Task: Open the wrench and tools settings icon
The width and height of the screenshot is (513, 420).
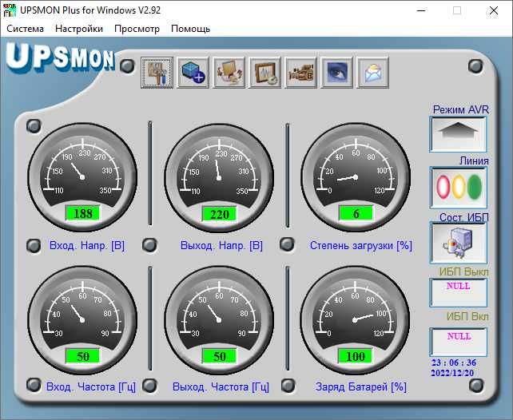Action: click(157, 73)
